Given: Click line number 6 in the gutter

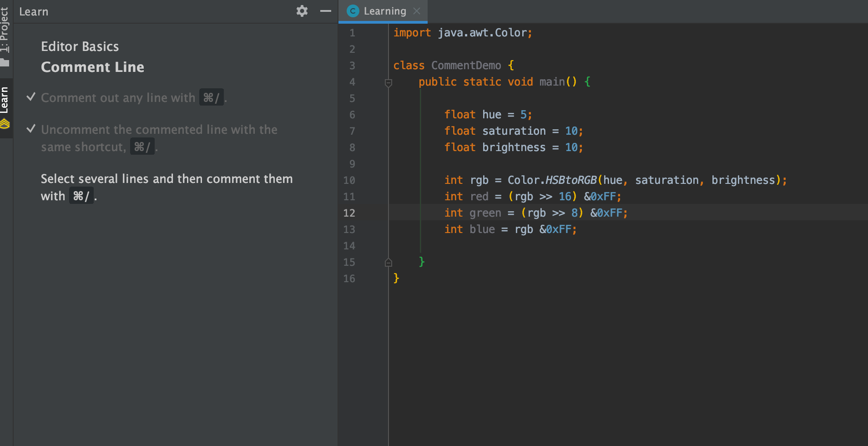Looking at the screenshot, I should (x=352, y=115).
